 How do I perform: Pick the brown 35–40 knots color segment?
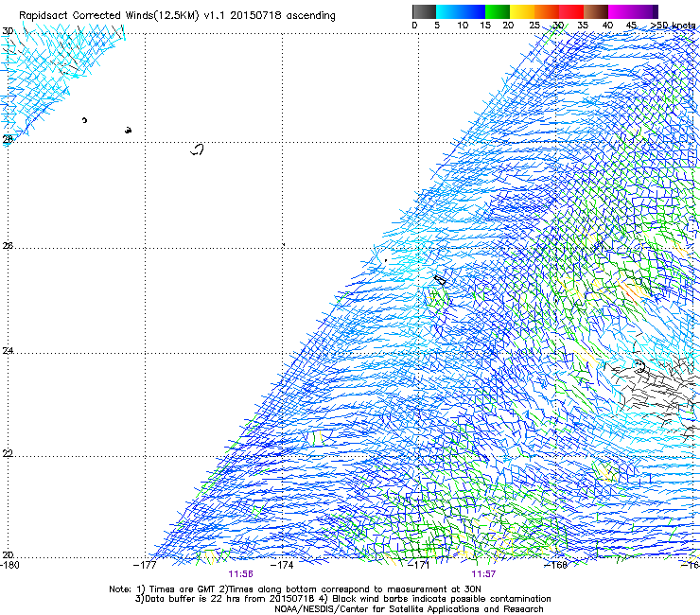pos(596,11)
